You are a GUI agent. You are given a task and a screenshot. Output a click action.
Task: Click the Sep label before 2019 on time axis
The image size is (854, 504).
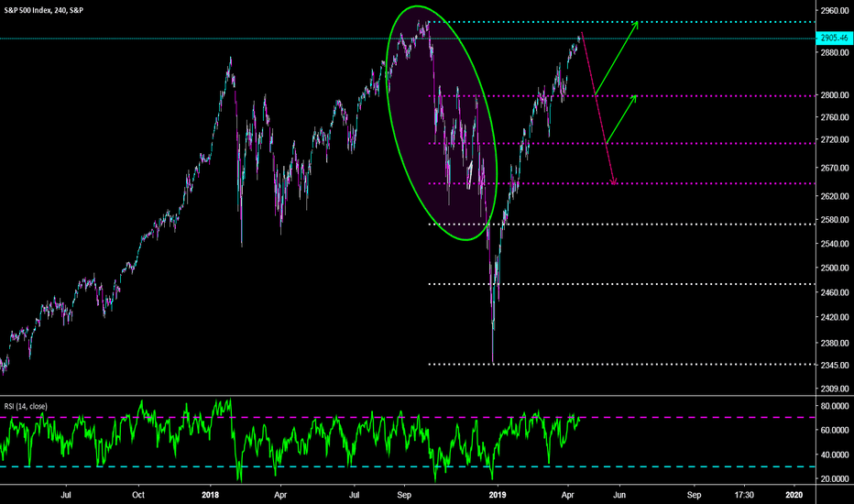click(404, 495)
